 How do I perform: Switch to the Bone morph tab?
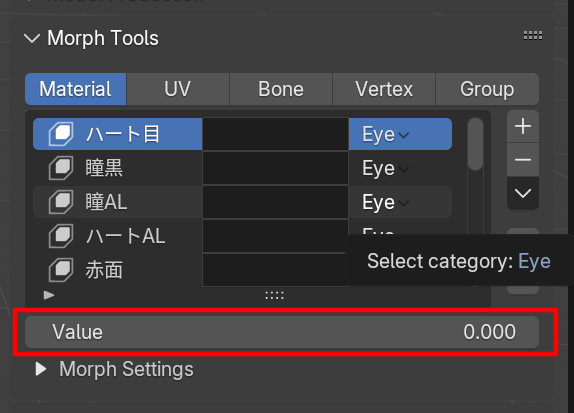click(281, 89)
